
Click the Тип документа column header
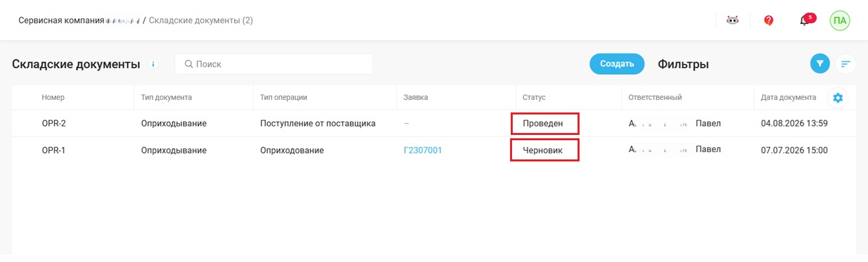tap(166, 97)
